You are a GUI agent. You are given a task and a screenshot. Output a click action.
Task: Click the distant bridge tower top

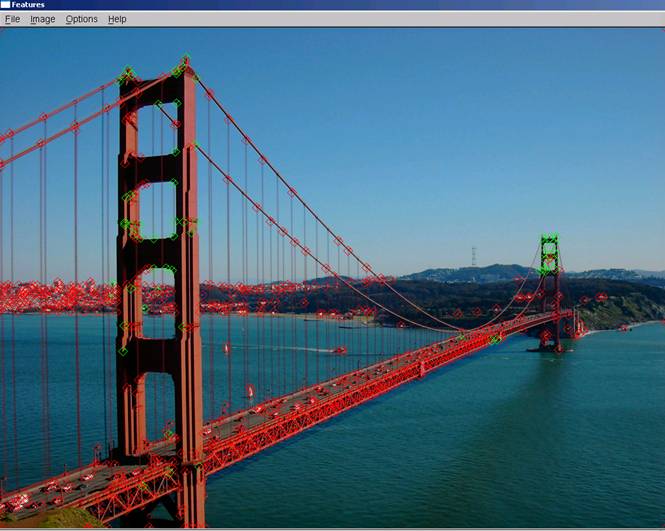point(549,240)
